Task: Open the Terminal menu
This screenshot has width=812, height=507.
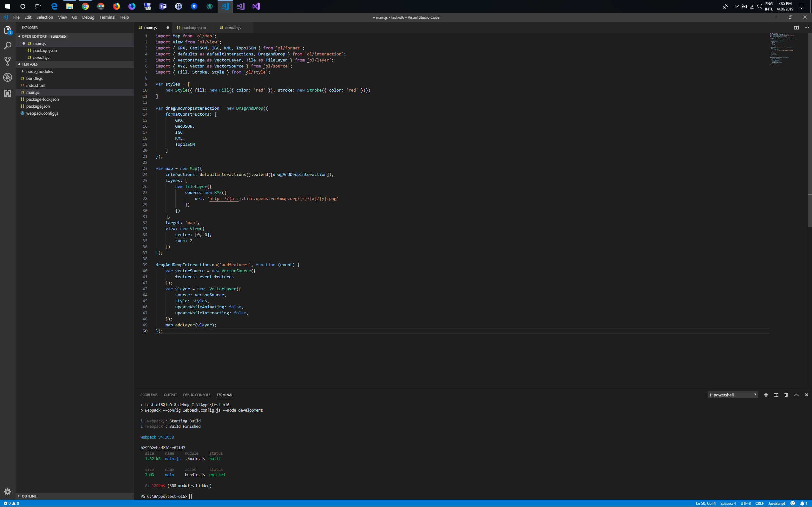Action: (x=107, y=17)
